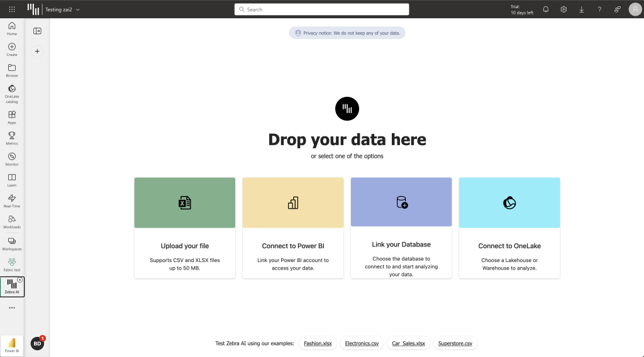This screenshot has height=357, width=644.
Task: Click 'or select one of the options' text
Action: pyautogui.click(x=347, y=156)
